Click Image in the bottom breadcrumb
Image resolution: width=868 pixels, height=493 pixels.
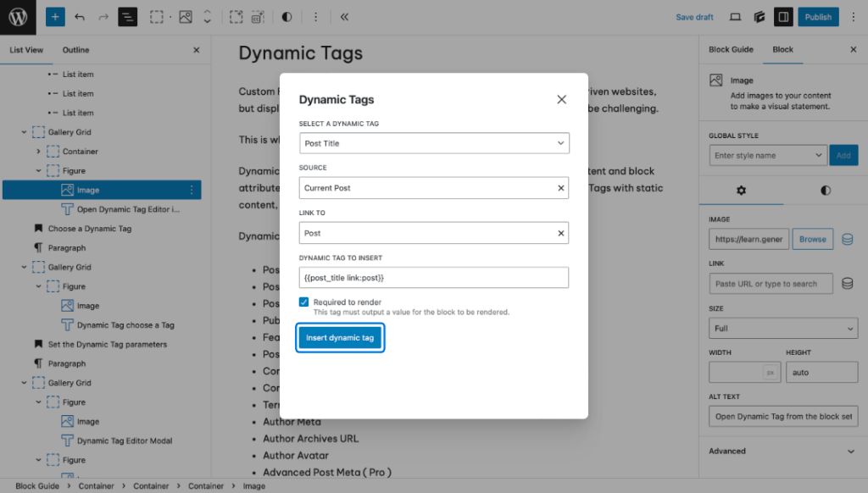254,486
